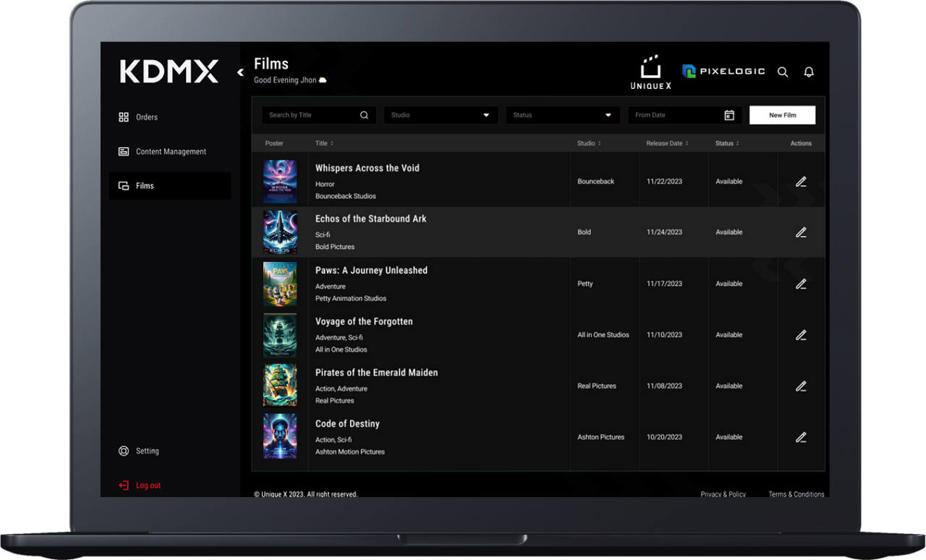Expand the Status filter dropdown

coord(563,115)
